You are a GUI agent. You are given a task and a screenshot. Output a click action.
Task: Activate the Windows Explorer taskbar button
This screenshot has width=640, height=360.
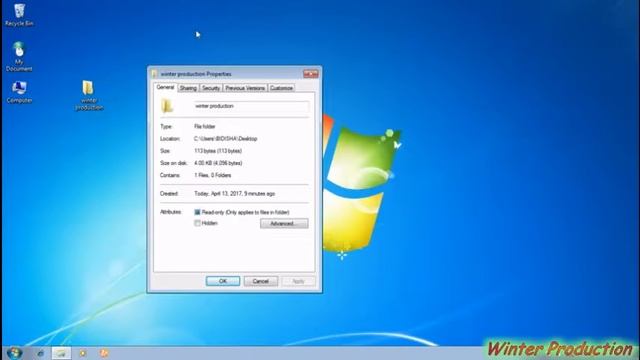61,353
